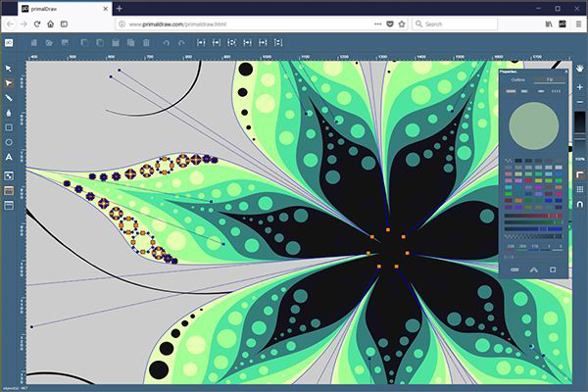Select the no-fill checkered swatch

509,161
